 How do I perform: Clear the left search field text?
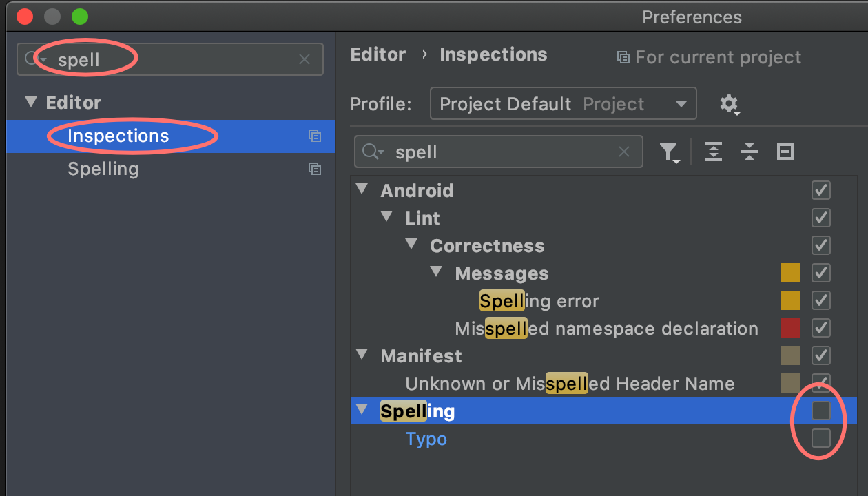[x=304, y=60]
